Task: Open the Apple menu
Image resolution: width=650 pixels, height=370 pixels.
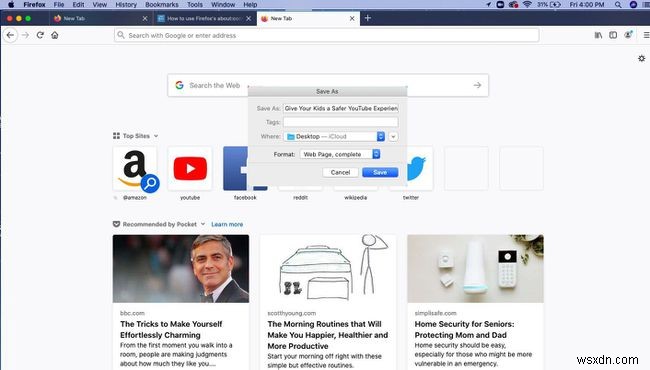Action: point(11,5)
